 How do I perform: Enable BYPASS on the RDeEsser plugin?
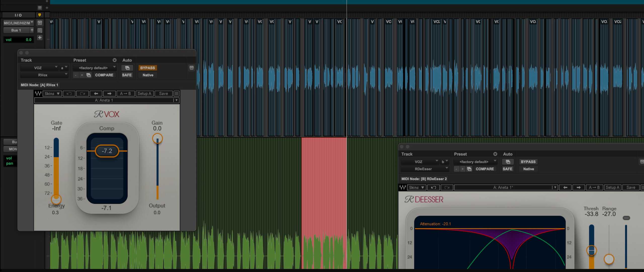pyautogui.click(x=528, y=162)
